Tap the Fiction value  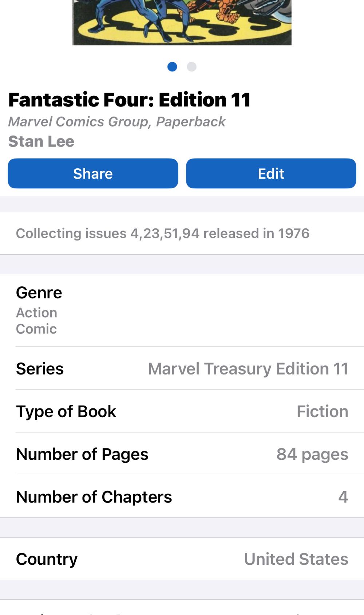click(322, 411)
